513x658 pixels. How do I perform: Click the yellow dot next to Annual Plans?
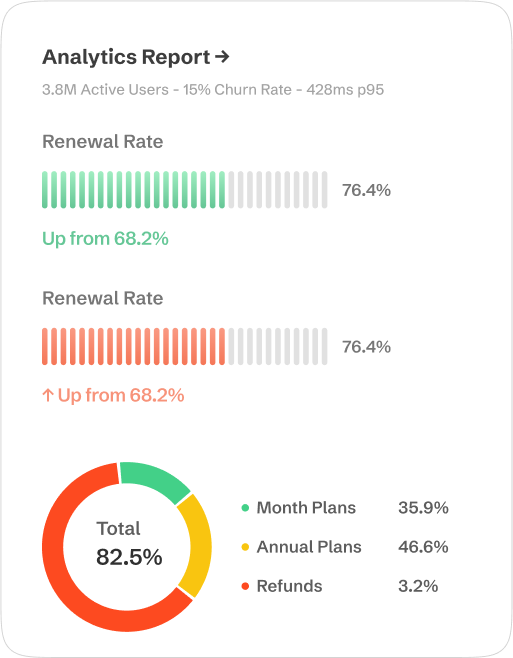(245, 547)
